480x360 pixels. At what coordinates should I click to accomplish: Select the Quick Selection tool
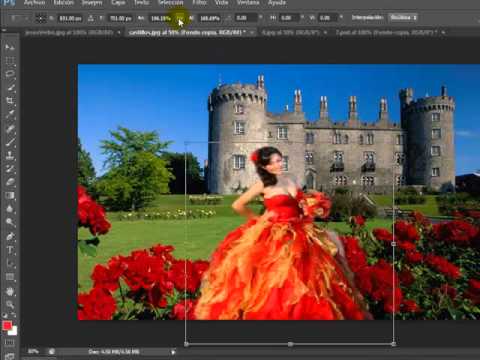[x=10, y=88]
